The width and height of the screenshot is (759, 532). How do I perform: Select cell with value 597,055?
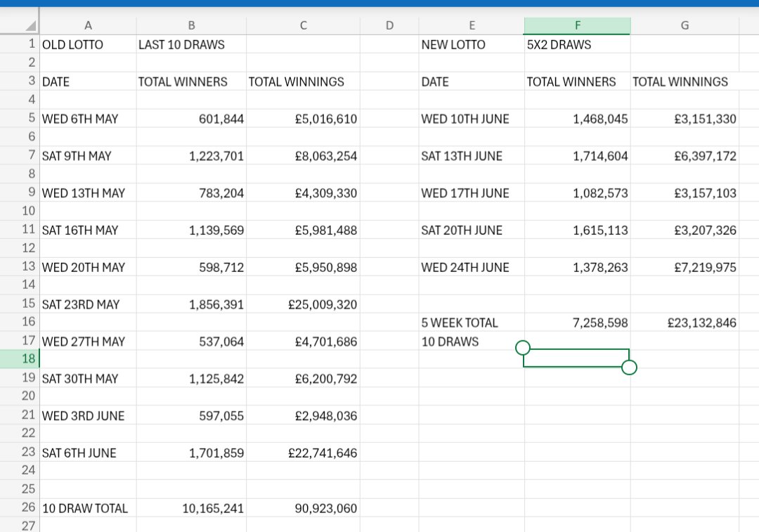(x=192, y=416)
